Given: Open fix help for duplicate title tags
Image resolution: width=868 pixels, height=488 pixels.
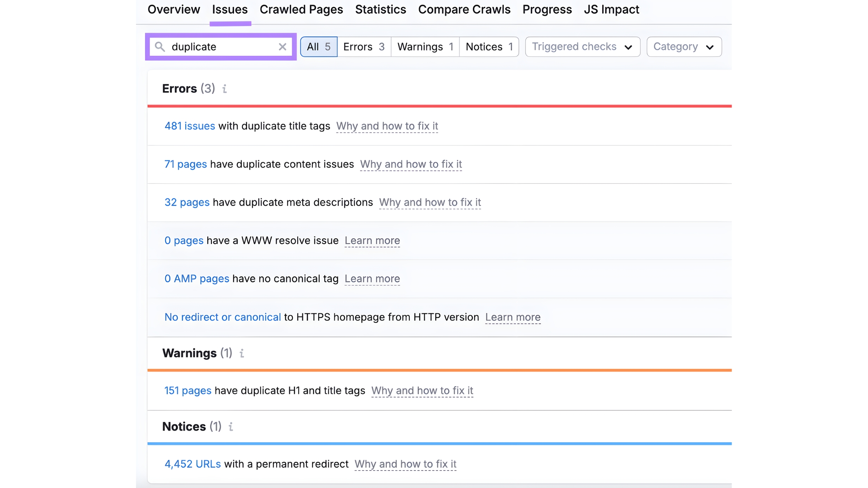Looking at the screenshot, I should point(387,126).
